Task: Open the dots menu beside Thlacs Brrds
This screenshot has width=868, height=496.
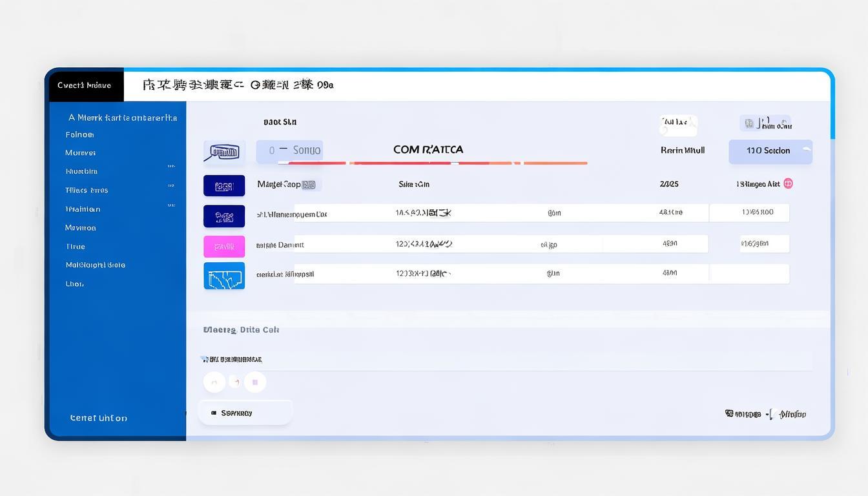Action: click(x=171, y=185)
